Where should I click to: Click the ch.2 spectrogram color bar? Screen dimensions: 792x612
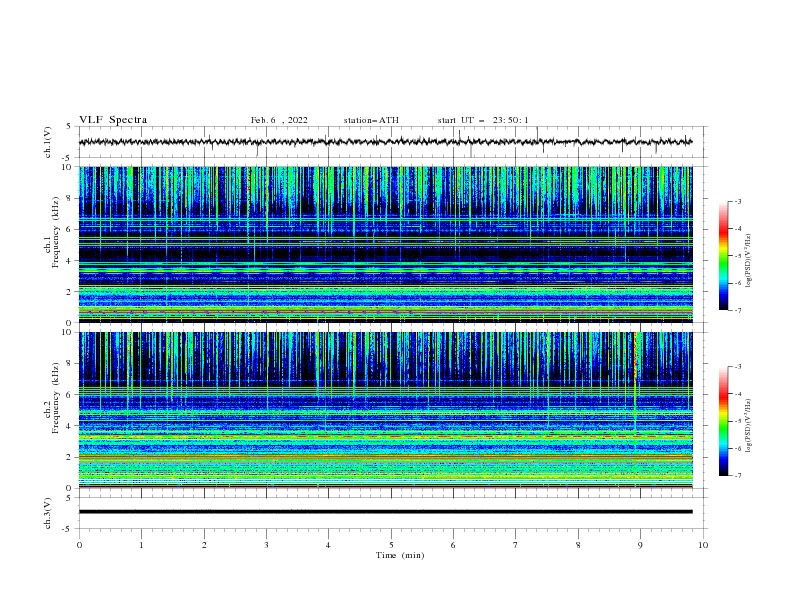click(723, 421)
